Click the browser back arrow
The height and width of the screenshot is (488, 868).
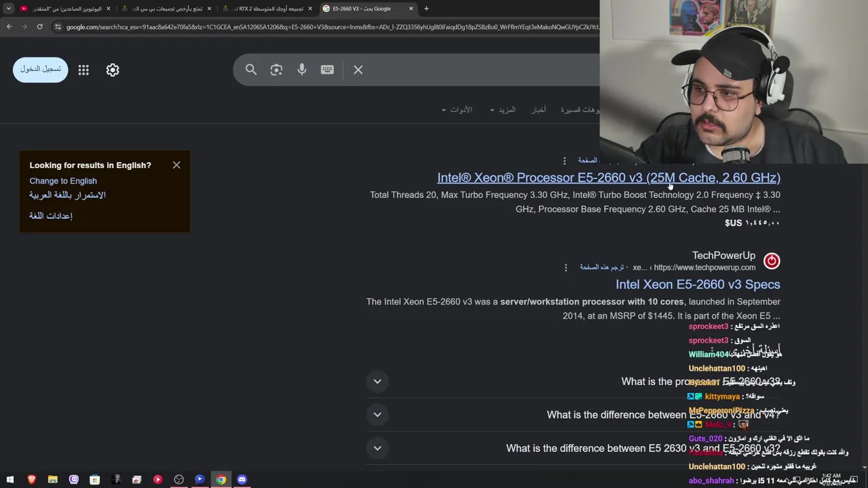pyautogui.click(x=9, y=27)
